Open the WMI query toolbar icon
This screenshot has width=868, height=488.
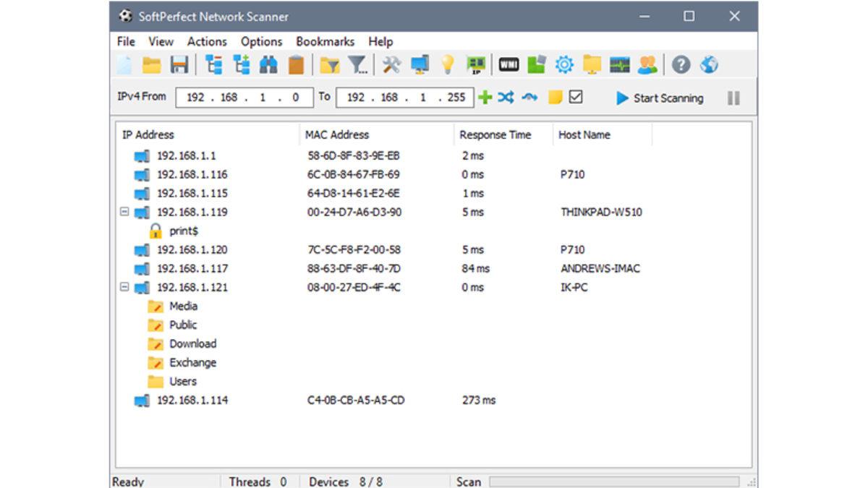coord(509,66)
